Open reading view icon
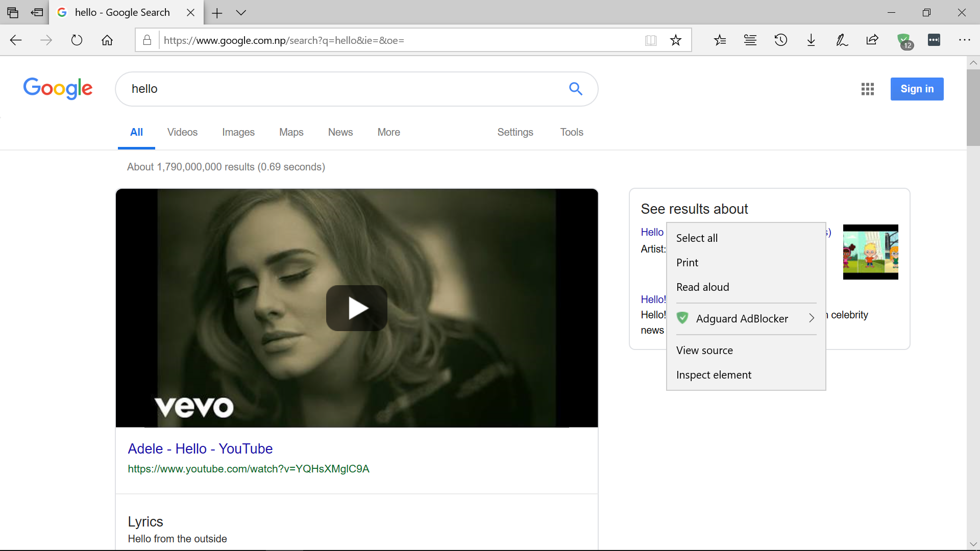980x551 pixels. tap(651, 40)
